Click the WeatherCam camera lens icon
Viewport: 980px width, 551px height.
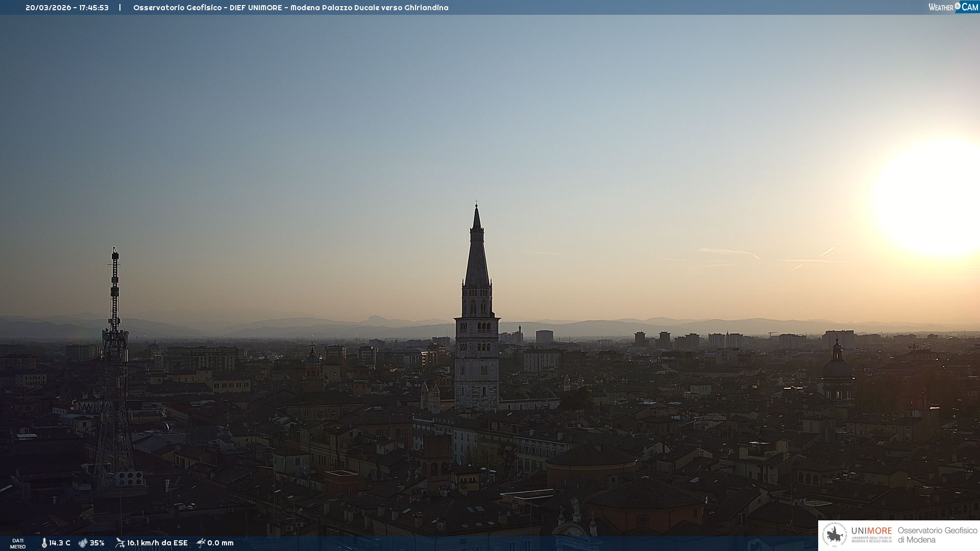point(958,6)
